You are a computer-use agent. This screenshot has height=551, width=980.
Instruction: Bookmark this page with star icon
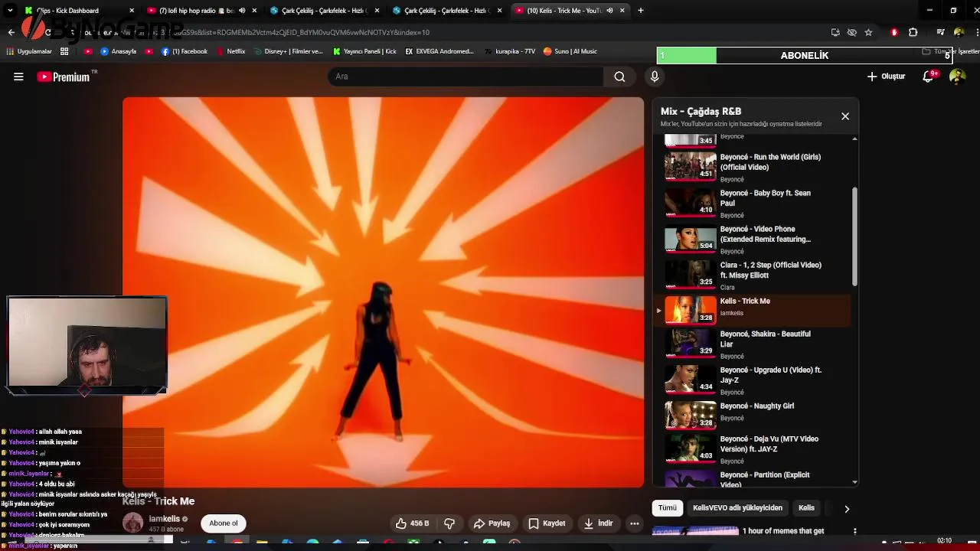[x=868, y=32]
